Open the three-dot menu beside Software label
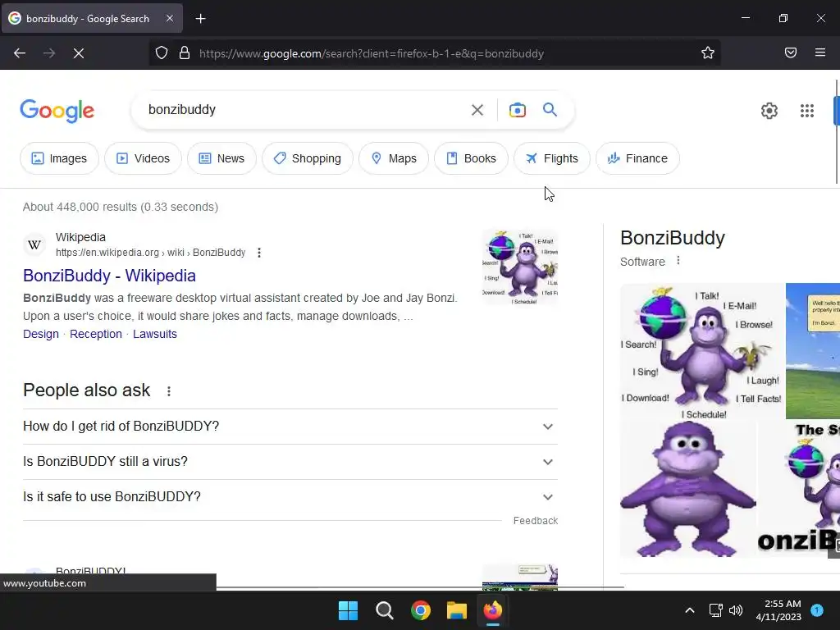840x630 pixels. pyautogui.click(x=678, y=260)
